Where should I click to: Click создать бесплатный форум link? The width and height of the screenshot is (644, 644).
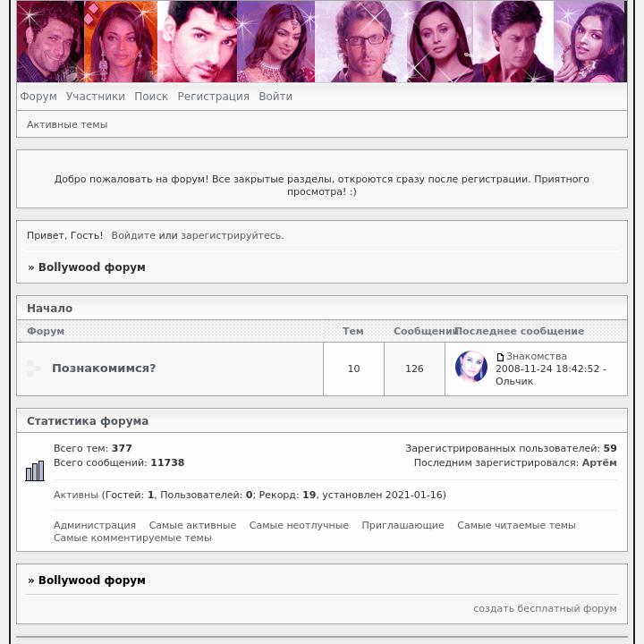(545, 609)
